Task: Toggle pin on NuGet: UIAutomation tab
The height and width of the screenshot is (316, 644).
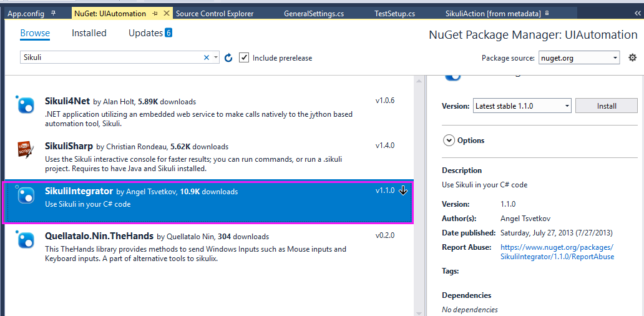Action: pos(155,14)
